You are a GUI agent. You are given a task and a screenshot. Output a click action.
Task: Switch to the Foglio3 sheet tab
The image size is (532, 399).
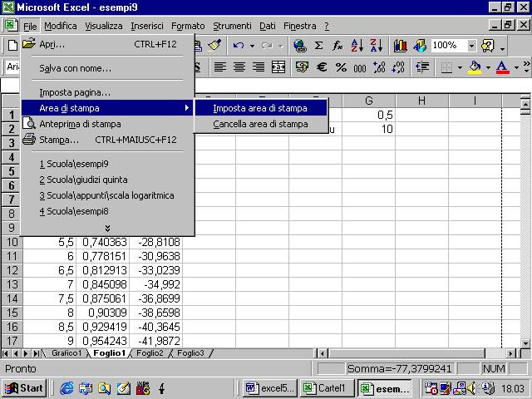190,353
